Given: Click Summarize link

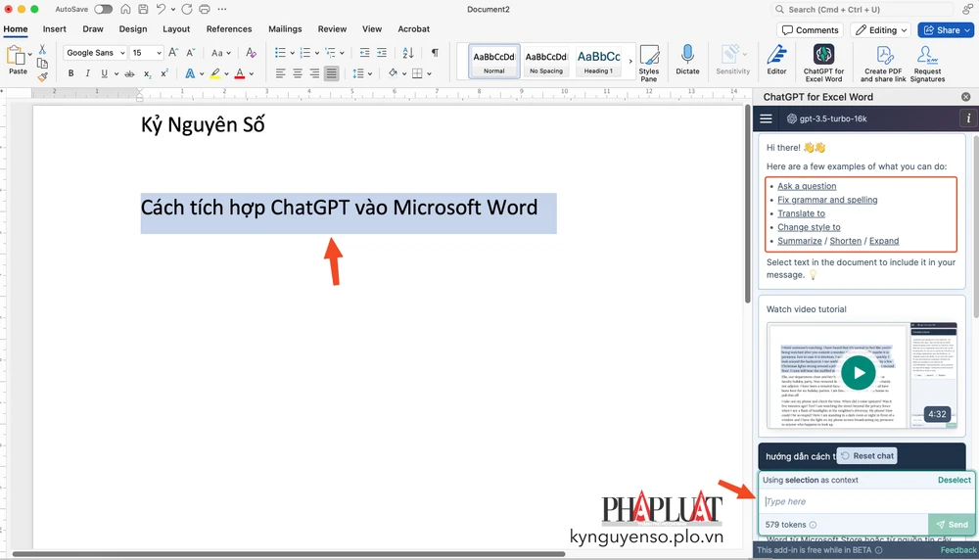Looking at the screenshot, I should coord(799,241).
